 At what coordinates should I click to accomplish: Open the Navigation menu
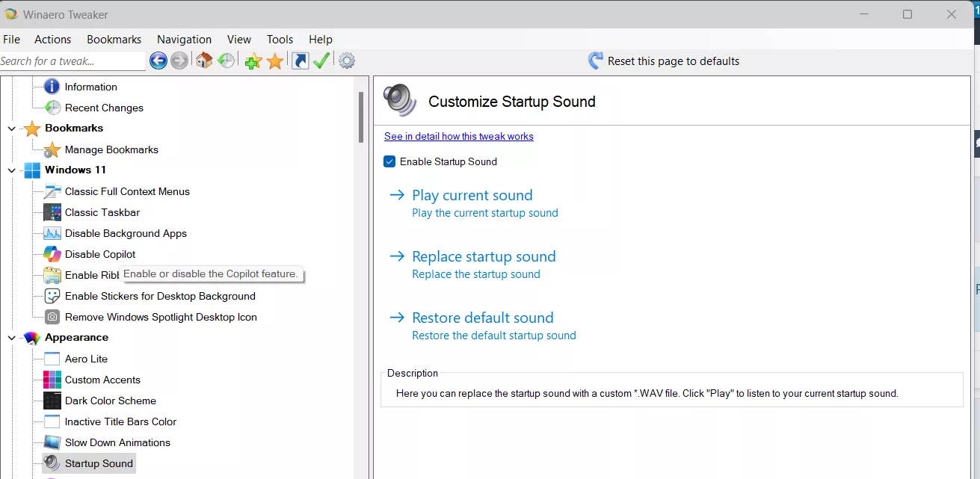pyautogui.click(x=184, y=40)
